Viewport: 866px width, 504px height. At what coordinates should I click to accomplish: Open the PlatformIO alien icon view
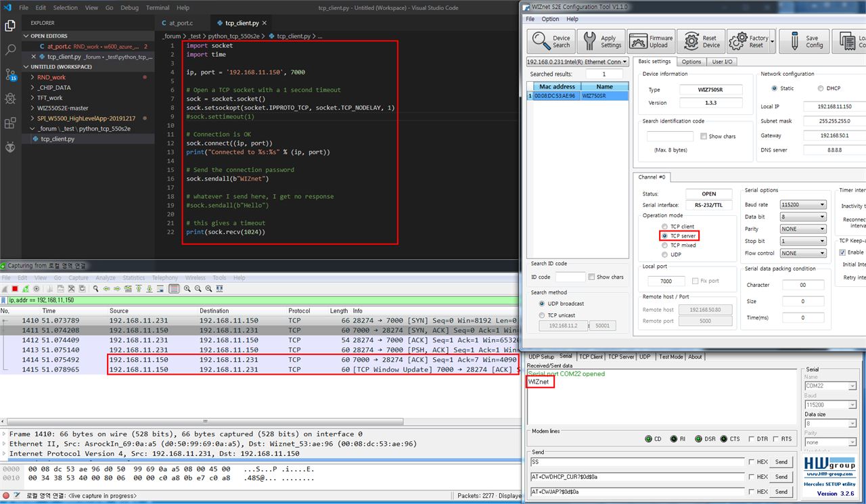tap(10, 147)
